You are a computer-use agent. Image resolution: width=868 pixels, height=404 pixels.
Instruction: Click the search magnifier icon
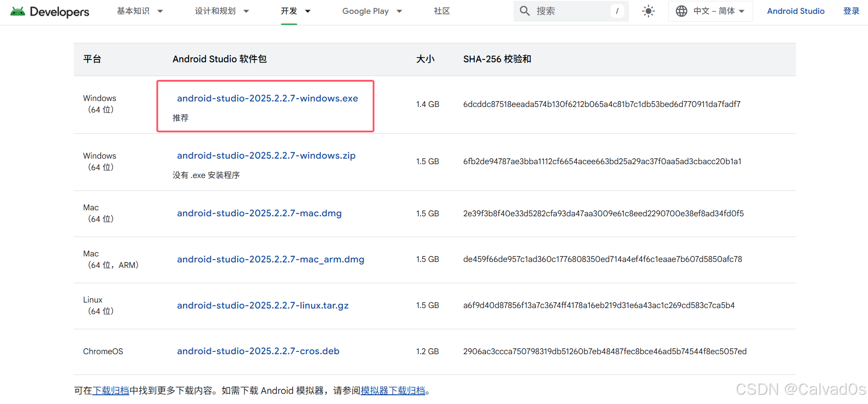point(525,11)
